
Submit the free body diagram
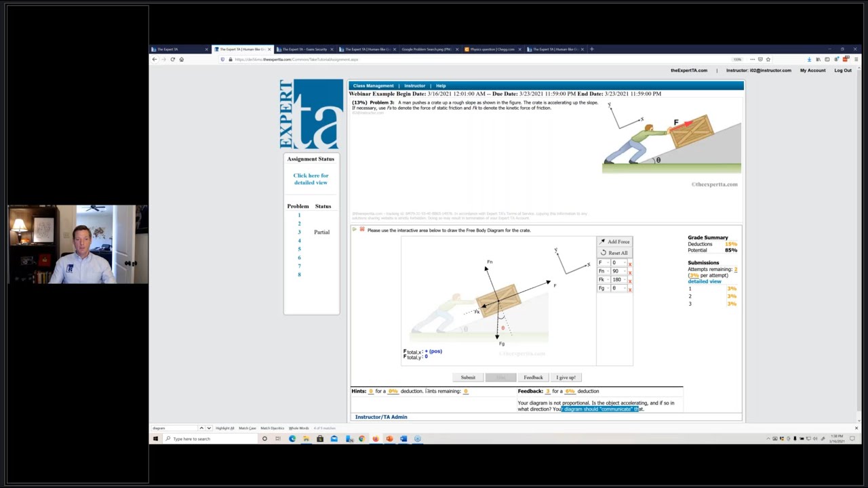pyautogui.click(x=468, y=378)
